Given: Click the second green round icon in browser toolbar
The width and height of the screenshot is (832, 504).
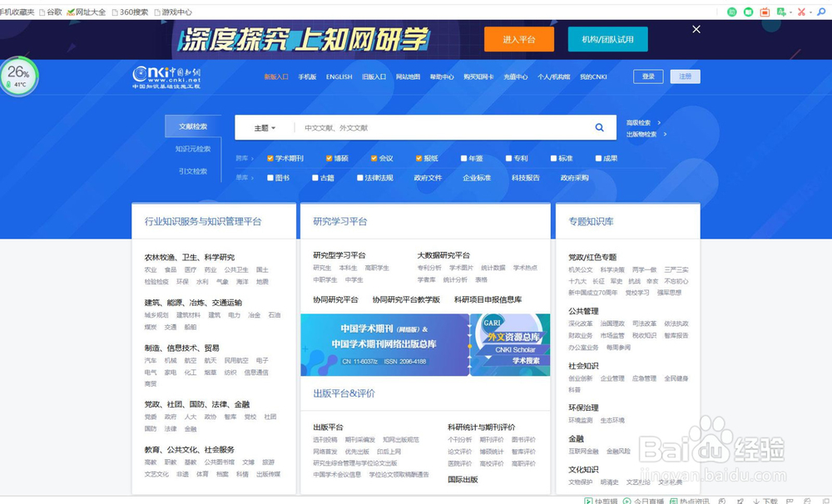Looking at the screenshot, I should [748, 12].
